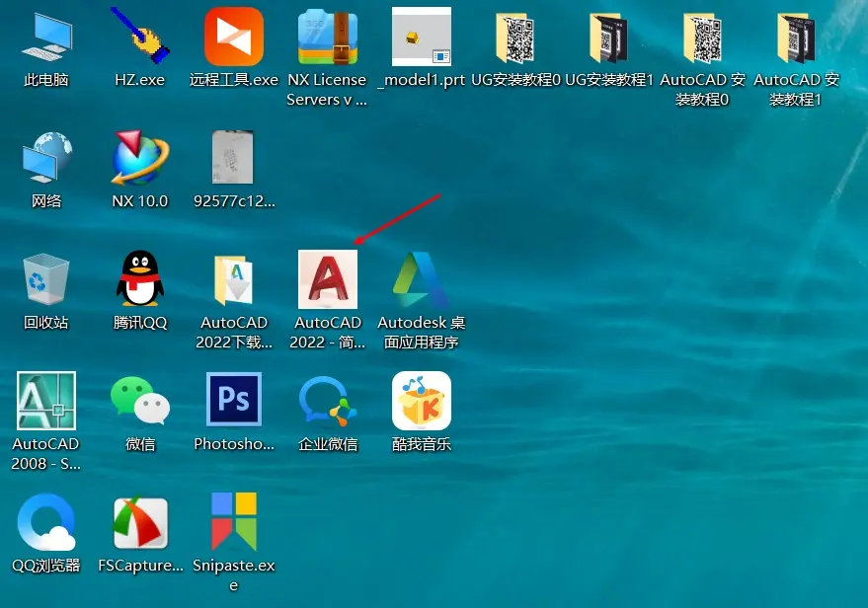Click the 'NX License Servers v ...' label
This screenshot has width=868, height=608.
click(327, 90)
